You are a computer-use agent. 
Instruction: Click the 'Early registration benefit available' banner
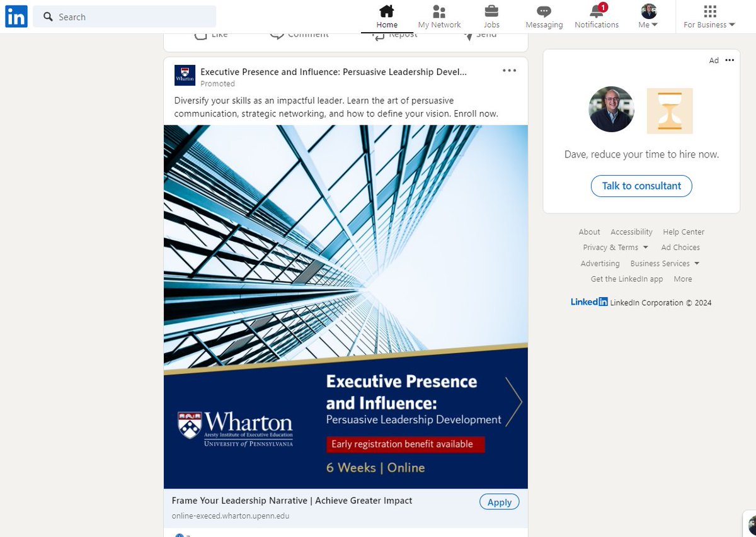click(405, 444)
